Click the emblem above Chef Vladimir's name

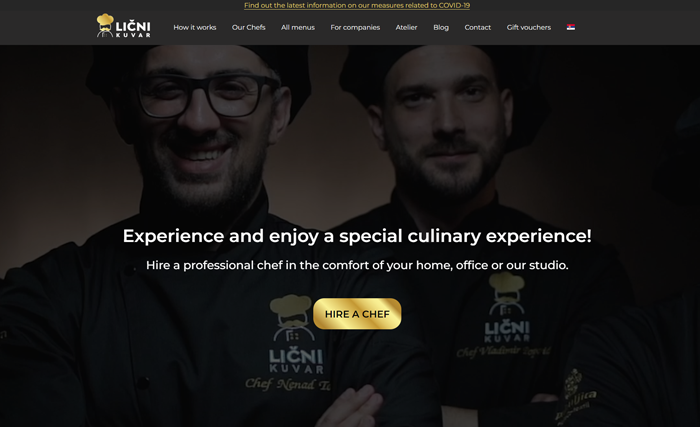coord(507,307)
